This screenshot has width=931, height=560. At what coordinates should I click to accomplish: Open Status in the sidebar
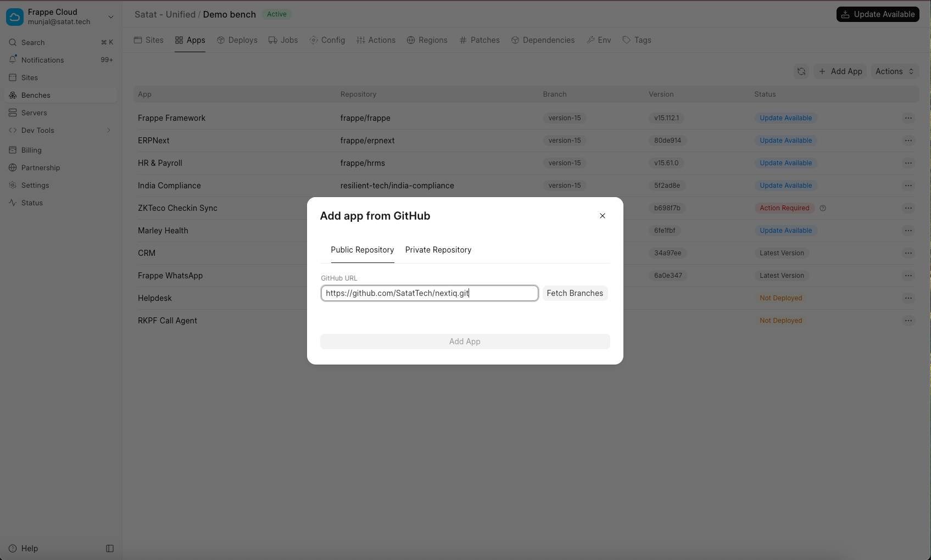(60, 203)
